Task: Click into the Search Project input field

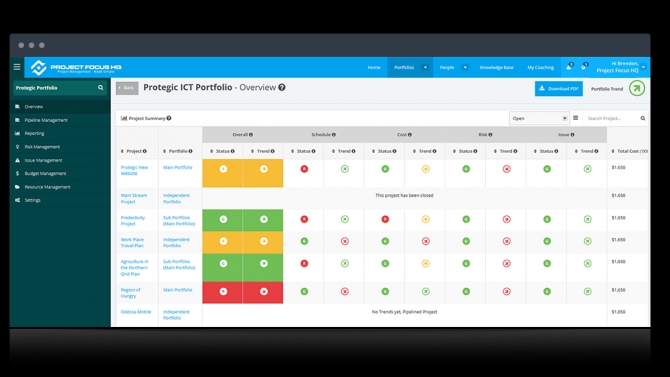Action: coord(612,118)
